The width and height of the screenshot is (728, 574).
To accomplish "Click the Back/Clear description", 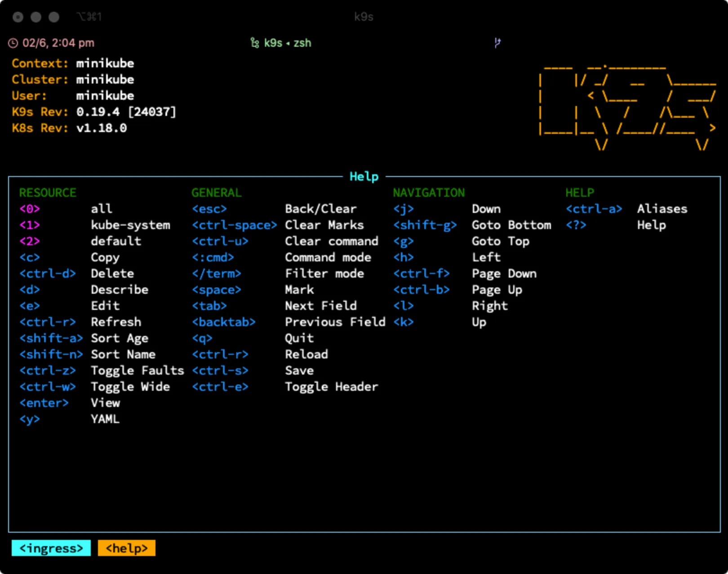I will coord(321,209).
